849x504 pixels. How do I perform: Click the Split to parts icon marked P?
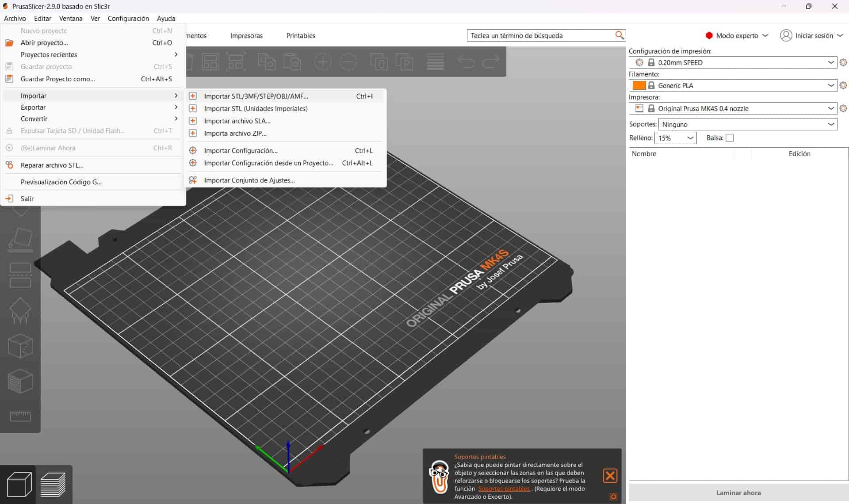pyautogui.click(x=405, y=62)
